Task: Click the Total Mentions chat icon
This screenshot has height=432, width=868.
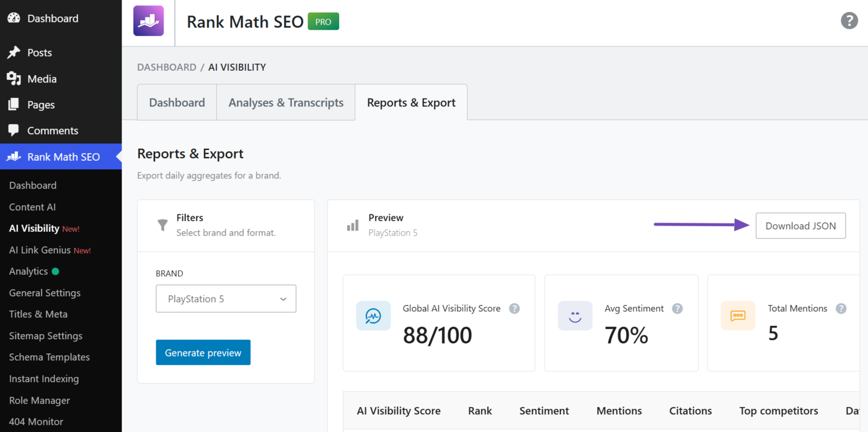Action: (738, 315)
